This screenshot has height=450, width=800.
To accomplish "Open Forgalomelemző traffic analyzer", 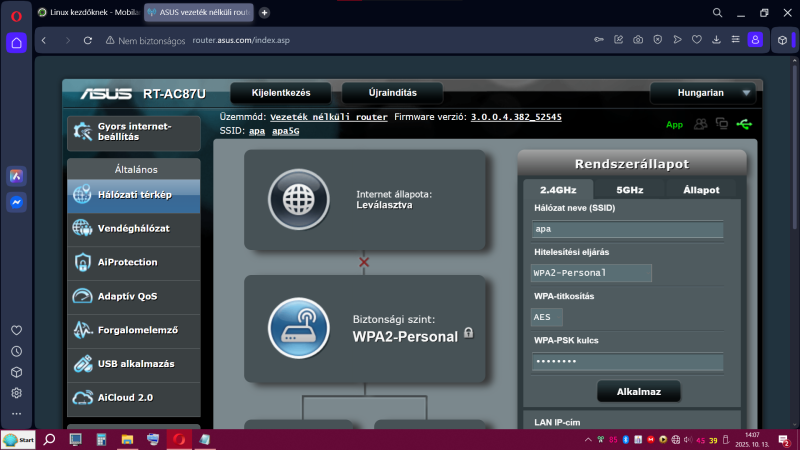I will (134, 330).
